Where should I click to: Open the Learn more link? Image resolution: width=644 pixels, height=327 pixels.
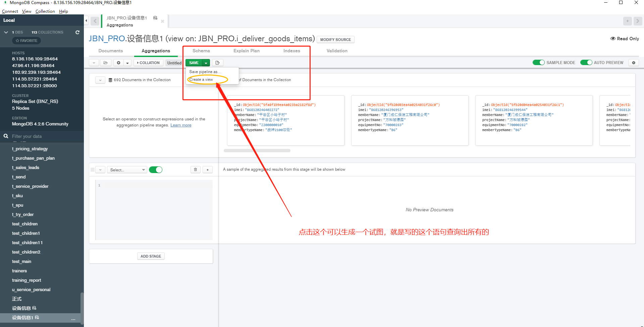pos(181,125)
